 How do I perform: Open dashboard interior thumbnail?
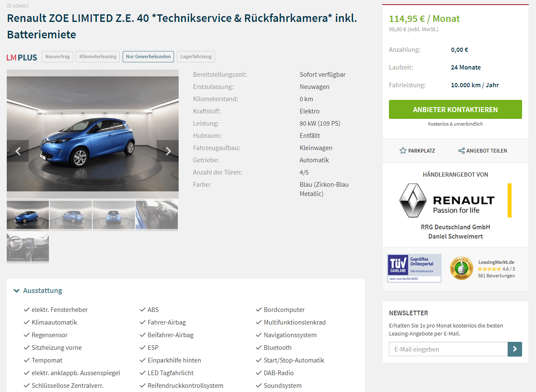pyautogui.click(x=28, y=247)
